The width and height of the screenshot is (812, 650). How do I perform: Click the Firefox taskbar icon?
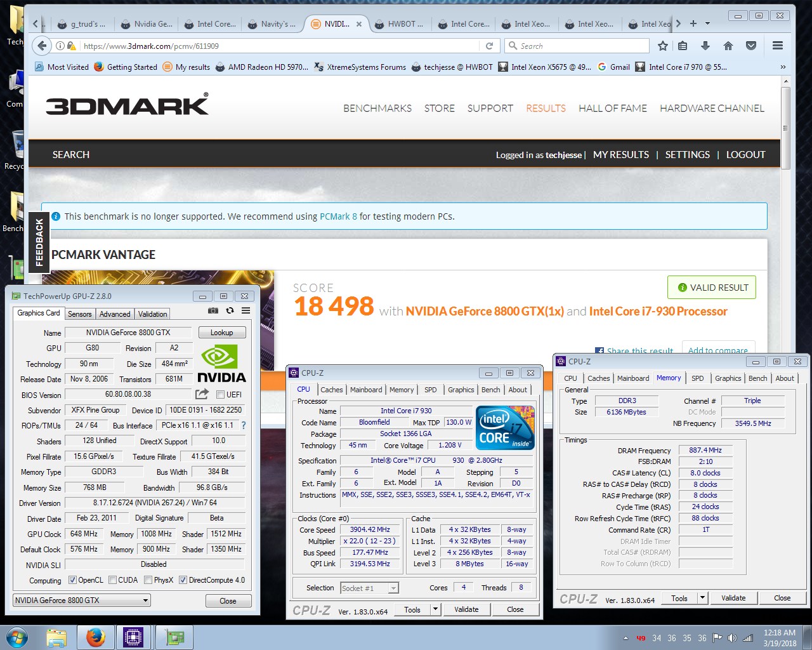96,637
